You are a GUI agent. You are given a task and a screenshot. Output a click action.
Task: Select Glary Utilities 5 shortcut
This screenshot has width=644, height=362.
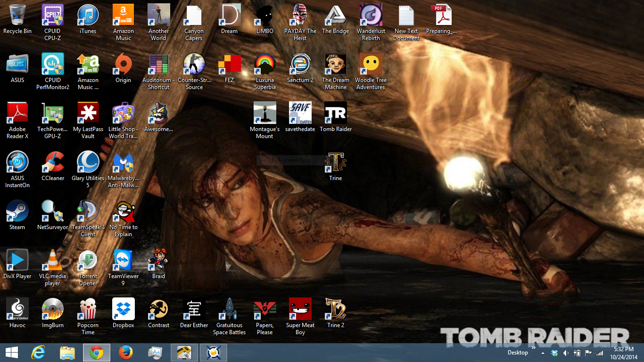(x=88, y=162)
